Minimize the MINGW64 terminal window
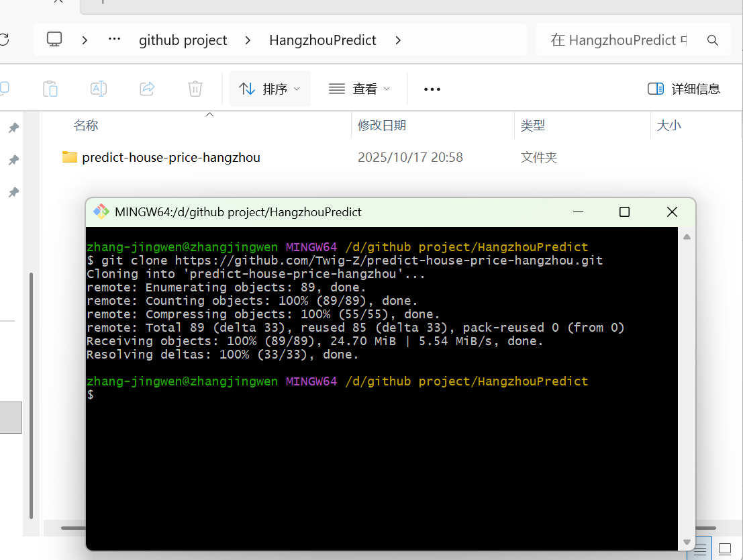Screen dimensions: 743x560 [x=578, y=212]
